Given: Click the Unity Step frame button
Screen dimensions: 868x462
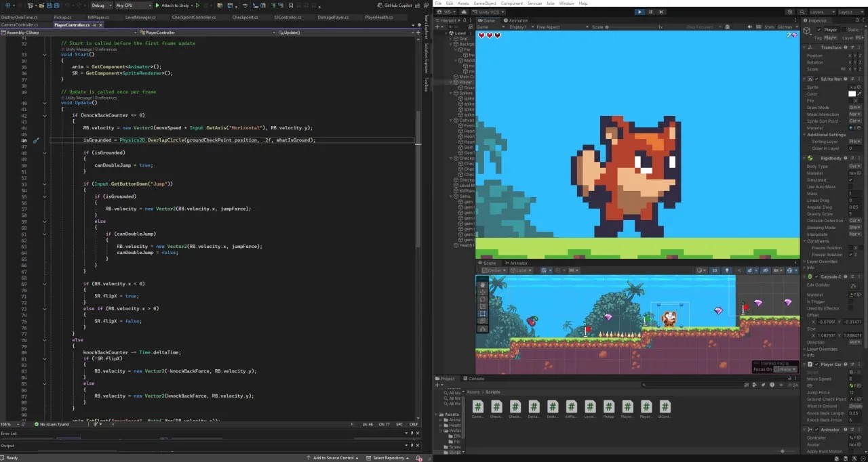Looking at the screenshot, I should [662, 12].
